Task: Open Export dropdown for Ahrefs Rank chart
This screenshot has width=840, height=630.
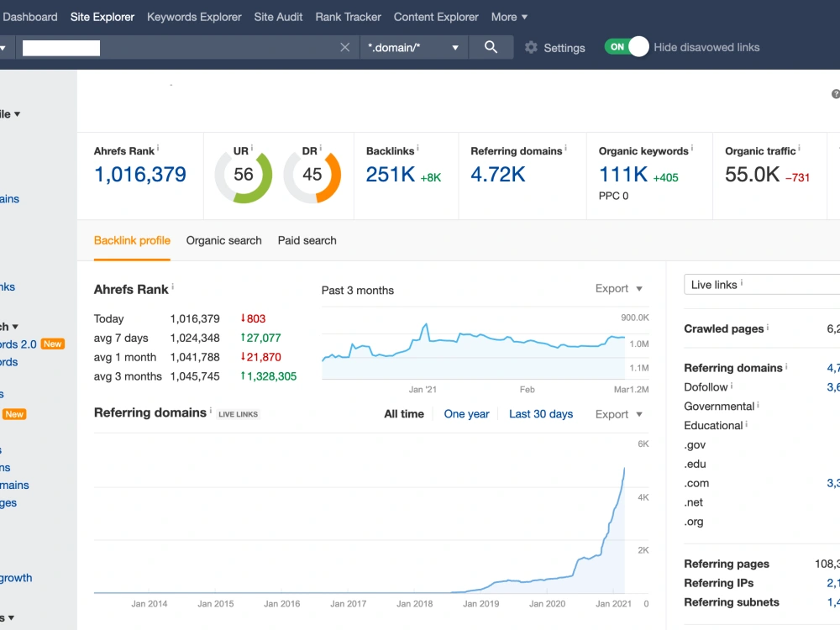Action: coord(619,289)
